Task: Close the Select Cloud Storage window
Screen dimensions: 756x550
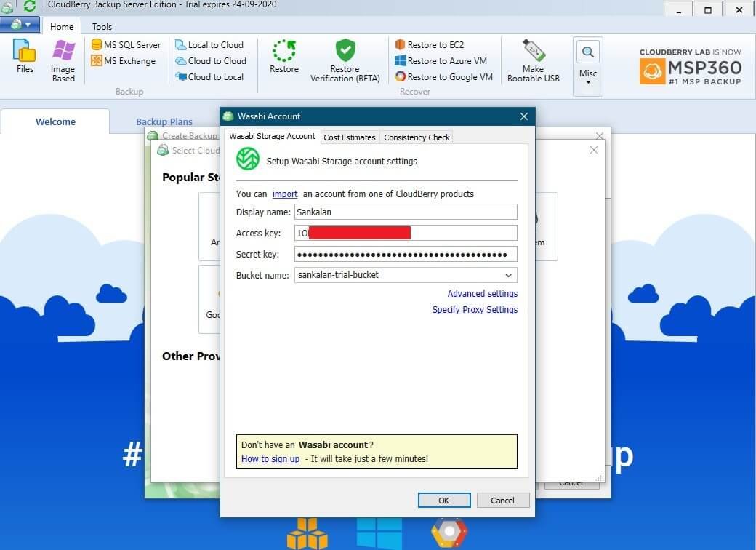Action: 593,150
